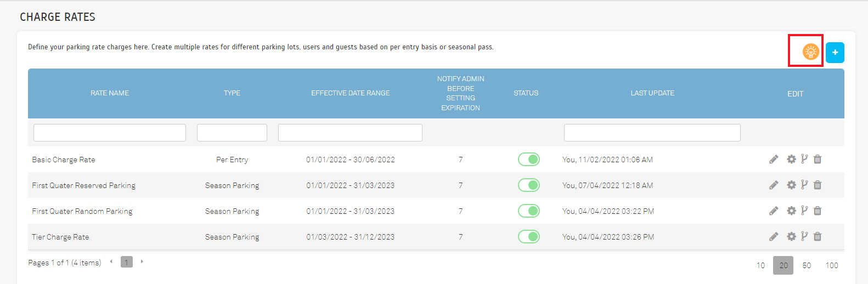Sort by Effective Date Range column header
The image size is (868, 284).
pyautogui.click(x=350, y=93)
